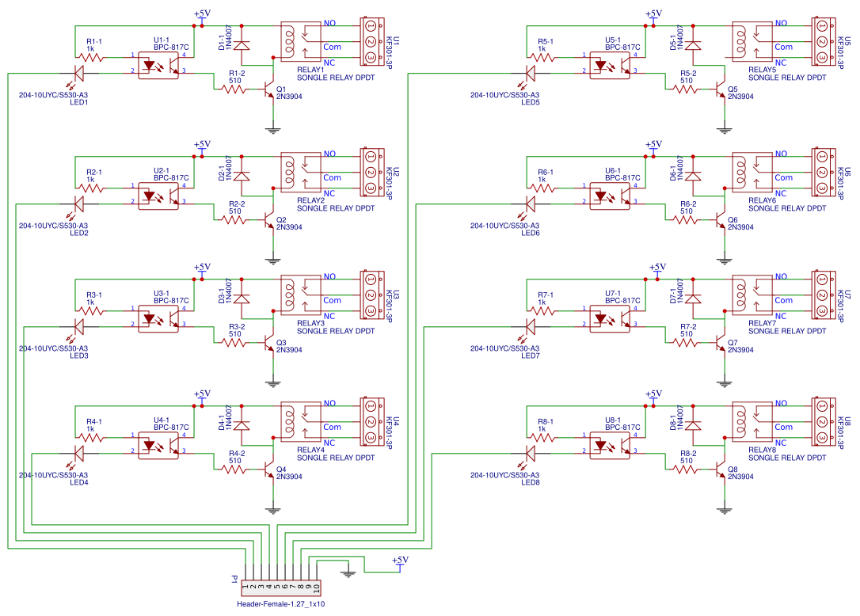
Task: Select the U1-1 optocoupler symbol
Action: (x=158, y=65)
